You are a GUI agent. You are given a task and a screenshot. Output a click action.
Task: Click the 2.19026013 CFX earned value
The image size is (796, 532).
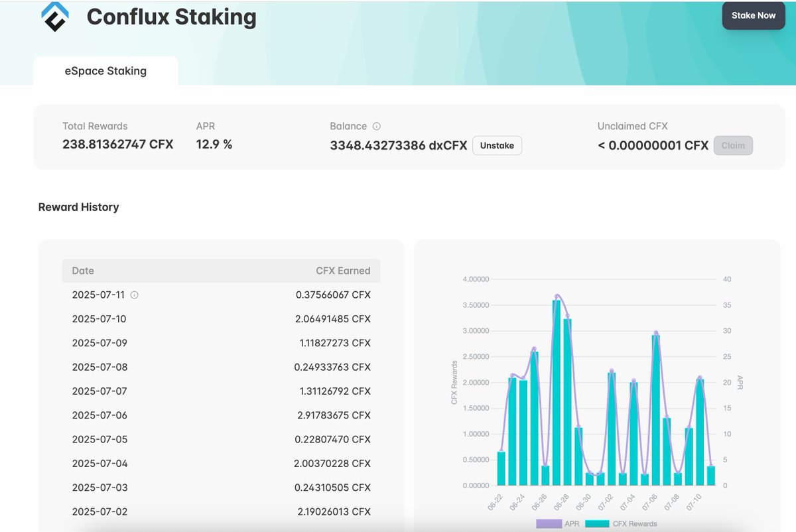click(x=333, y=511)
